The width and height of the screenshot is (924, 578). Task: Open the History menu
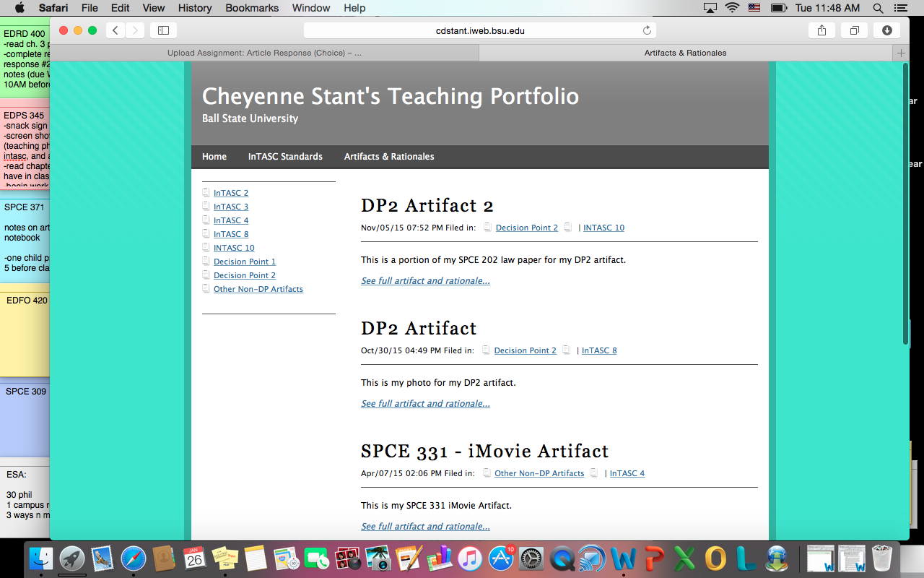(195, 8)
